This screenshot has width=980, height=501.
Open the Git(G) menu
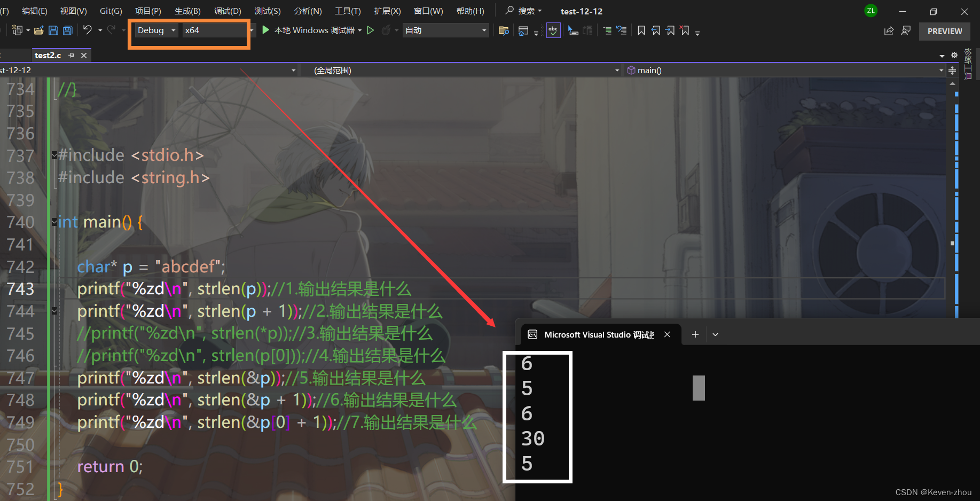click(x=111, y=11)
